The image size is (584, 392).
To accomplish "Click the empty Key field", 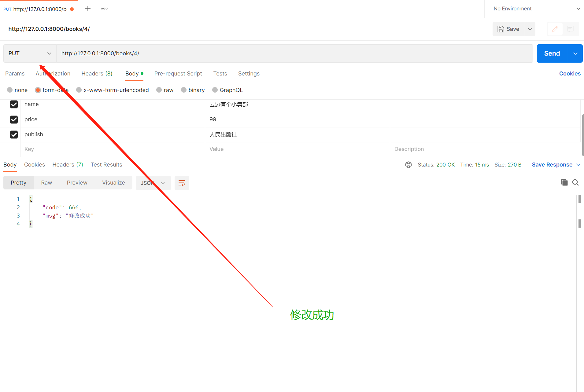I will tap(113, 149).
